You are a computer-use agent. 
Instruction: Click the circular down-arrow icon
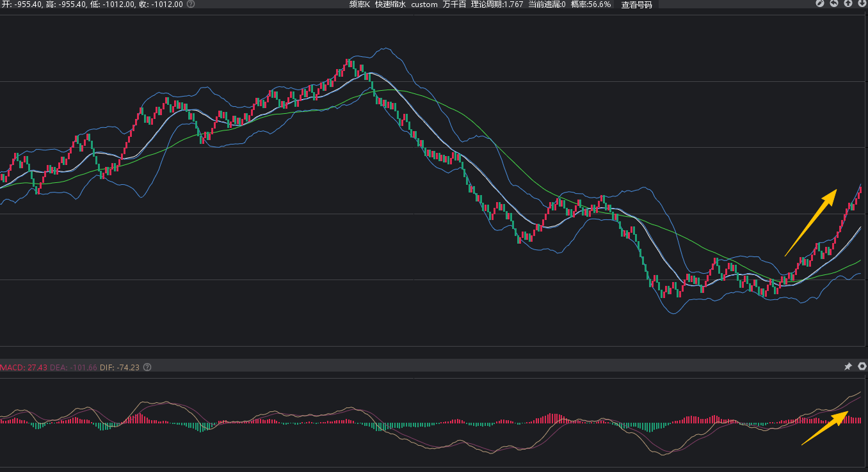[x=862, y=4]
